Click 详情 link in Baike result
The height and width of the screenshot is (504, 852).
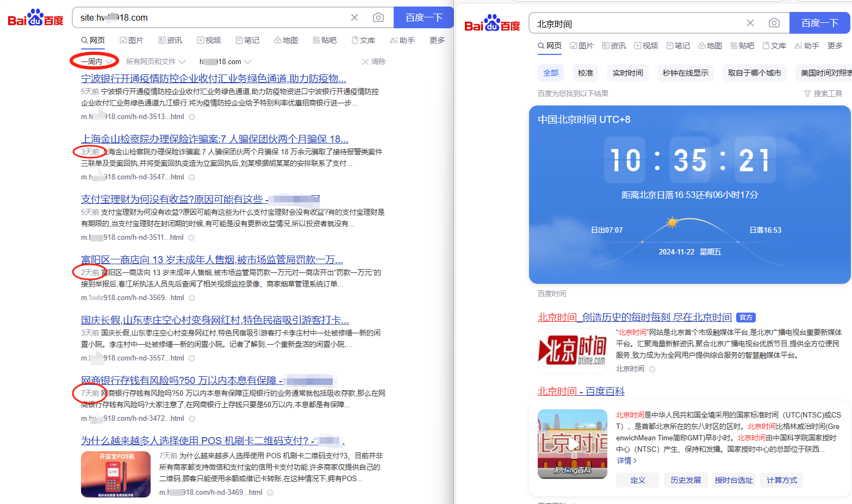coord(626,461)
